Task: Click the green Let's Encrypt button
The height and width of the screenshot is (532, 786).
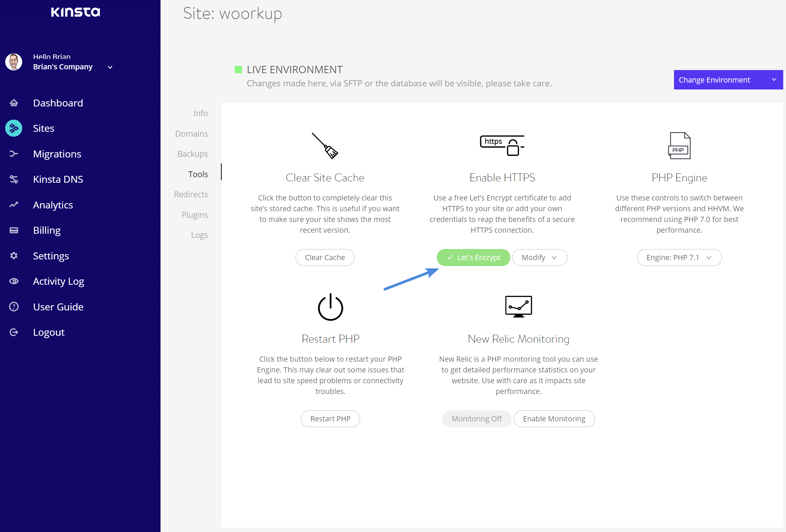Action: coord(473,258)
